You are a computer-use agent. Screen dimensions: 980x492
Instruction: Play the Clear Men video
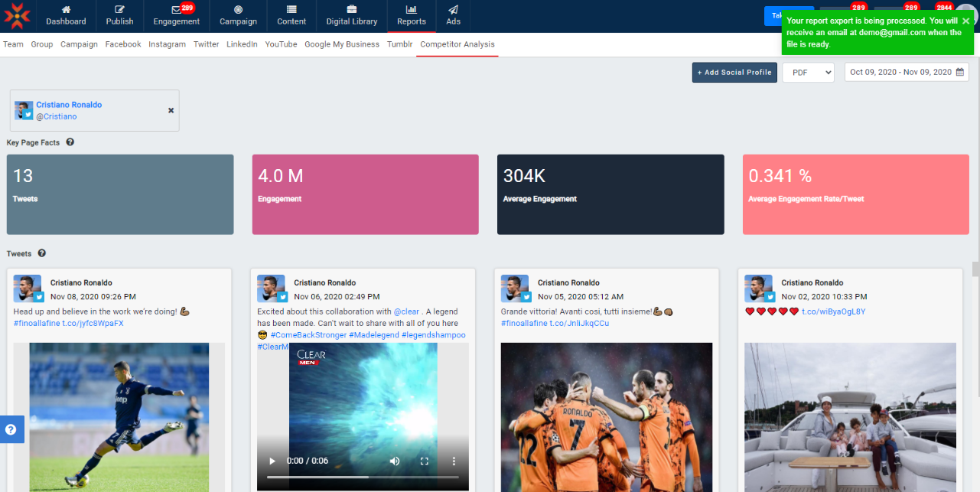point(272,461)
